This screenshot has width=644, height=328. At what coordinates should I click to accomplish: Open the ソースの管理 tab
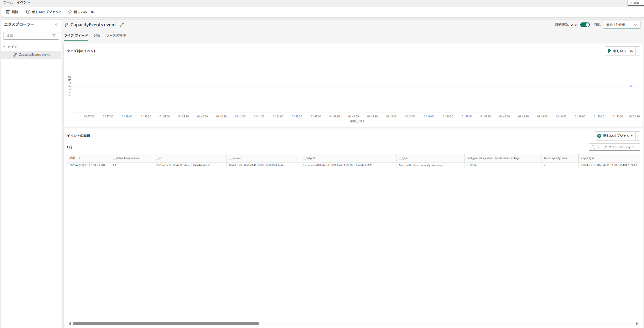tap(116, 35)
